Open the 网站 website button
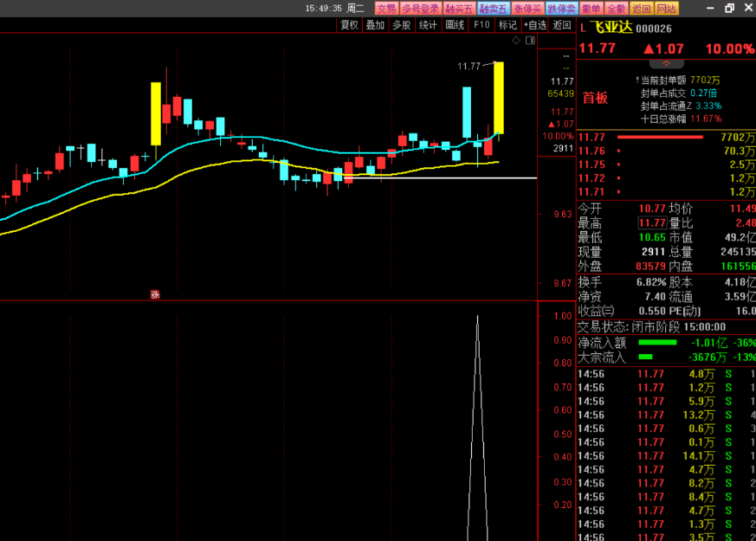The height and width of the screenshot is (541, 756). pyautogui.click(x=666, y=9)
